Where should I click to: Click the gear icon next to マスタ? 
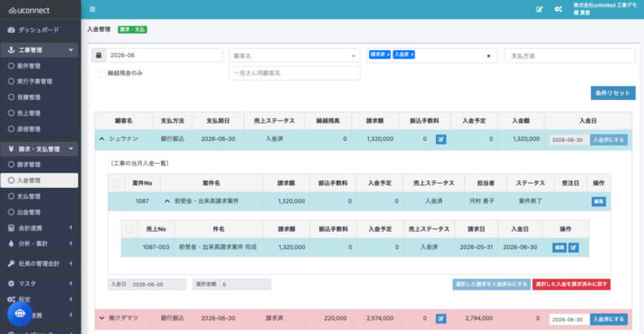[11, 284]
